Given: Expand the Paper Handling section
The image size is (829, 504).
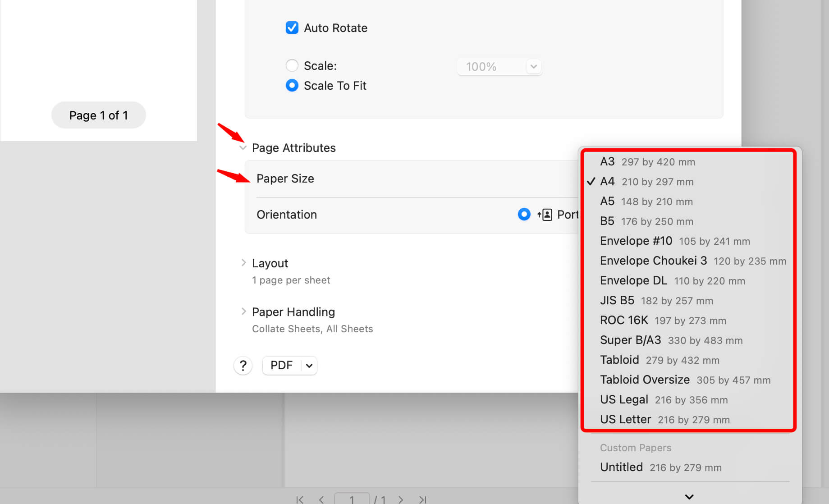Looking at the screenshot, I should pyautogui.click(x=243, y=312).
